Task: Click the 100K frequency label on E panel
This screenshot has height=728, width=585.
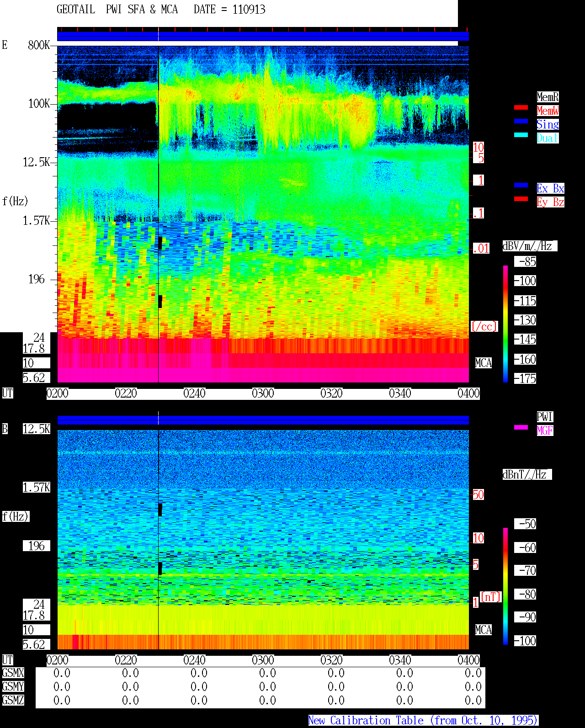Action: coord(39,103)
